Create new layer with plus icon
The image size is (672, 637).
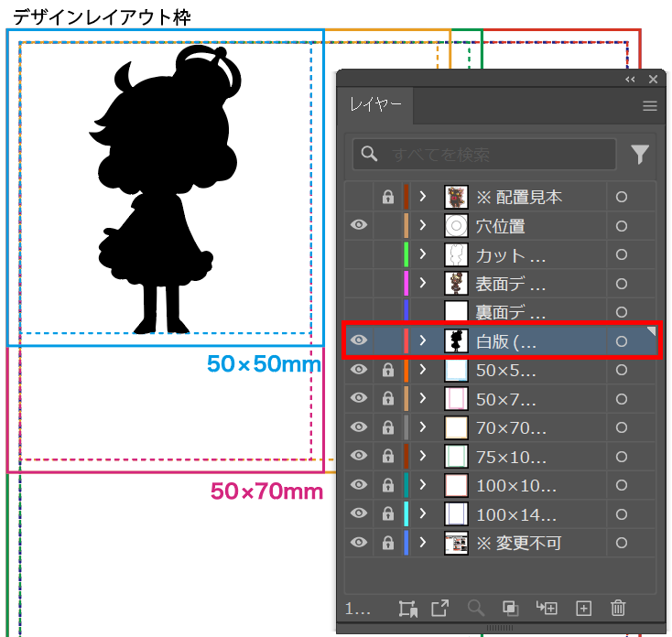pos(583,608)
